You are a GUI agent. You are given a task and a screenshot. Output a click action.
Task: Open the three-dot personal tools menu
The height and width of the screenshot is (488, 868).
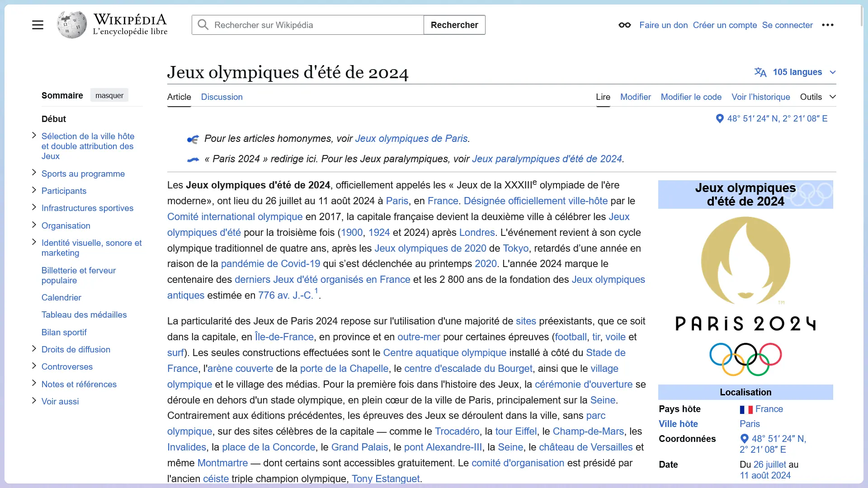827,25
